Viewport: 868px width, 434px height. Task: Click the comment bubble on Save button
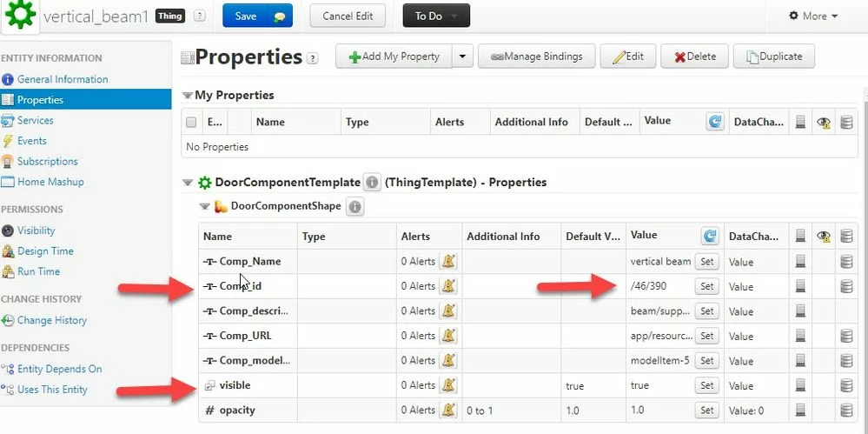pos(280,17)
